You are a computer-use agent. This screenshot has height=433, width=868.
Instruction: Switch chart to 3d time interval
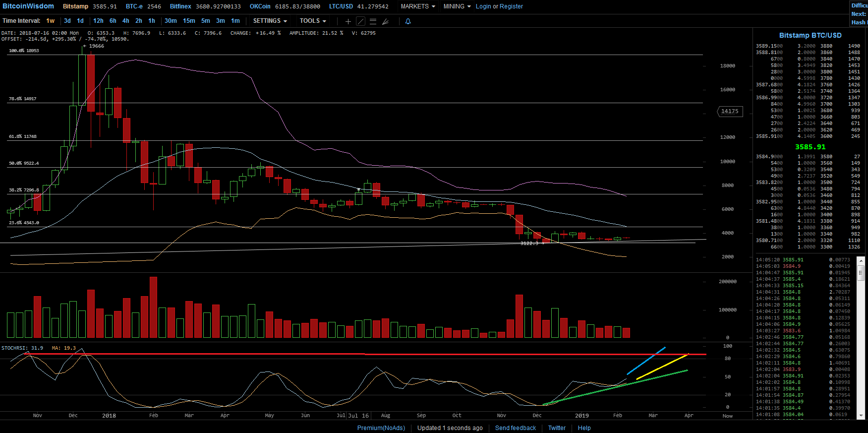tap(67, 21)
